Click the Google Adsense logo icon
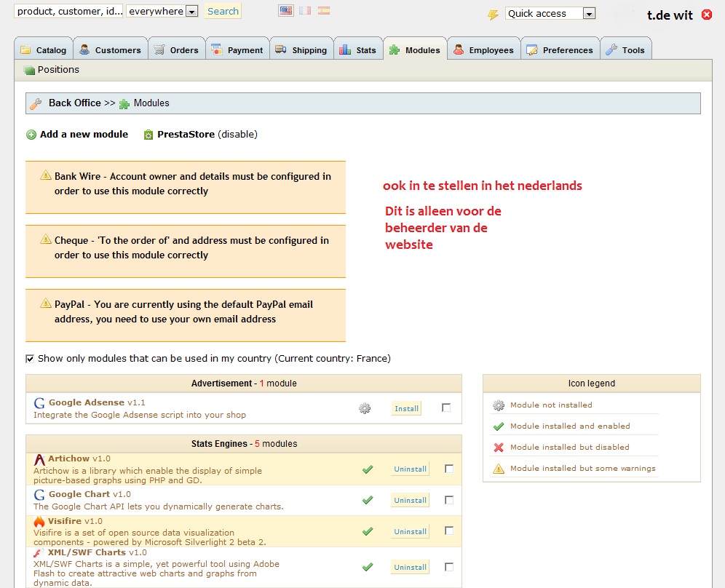 click(x=39, y=402)
